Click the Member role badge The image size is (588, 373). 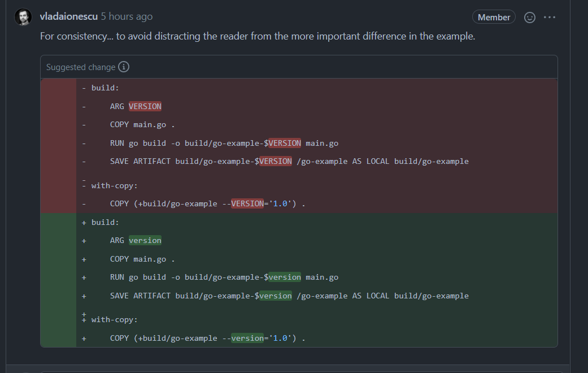click(x=494, y=17)
